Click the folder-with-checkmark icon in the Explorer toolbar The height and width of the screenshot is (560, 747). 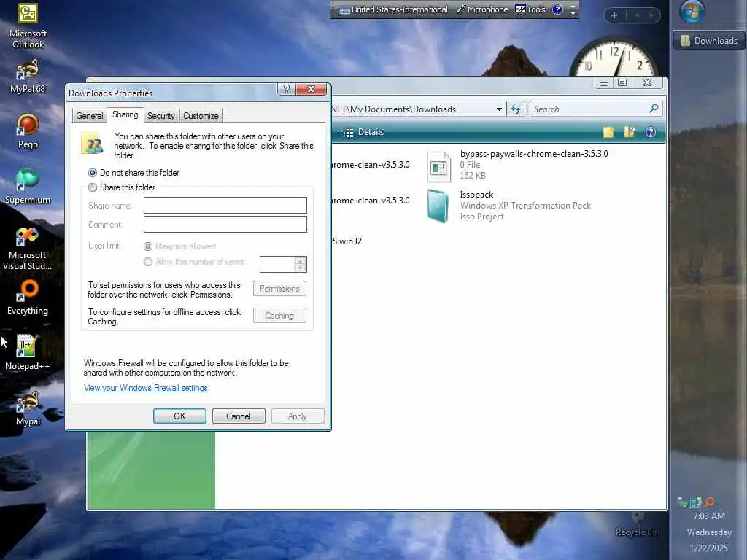click(x=630, y=133)
